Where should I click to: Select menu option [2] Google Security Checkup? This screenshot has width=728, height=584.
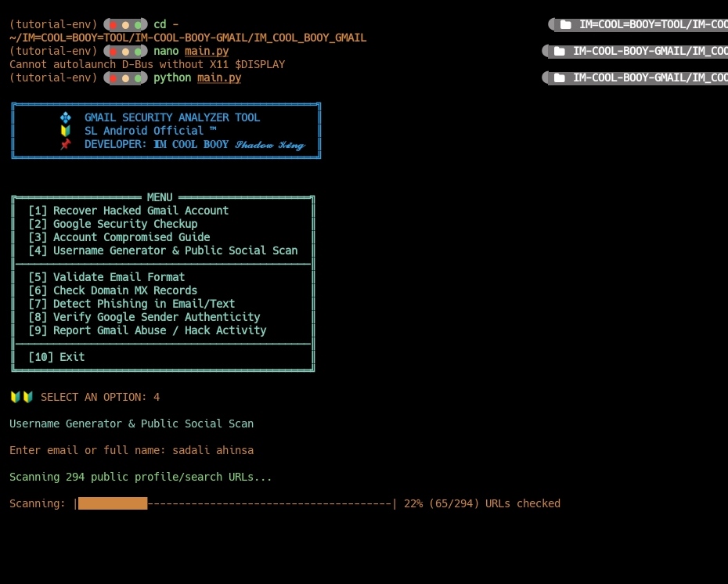coord(113,224)
